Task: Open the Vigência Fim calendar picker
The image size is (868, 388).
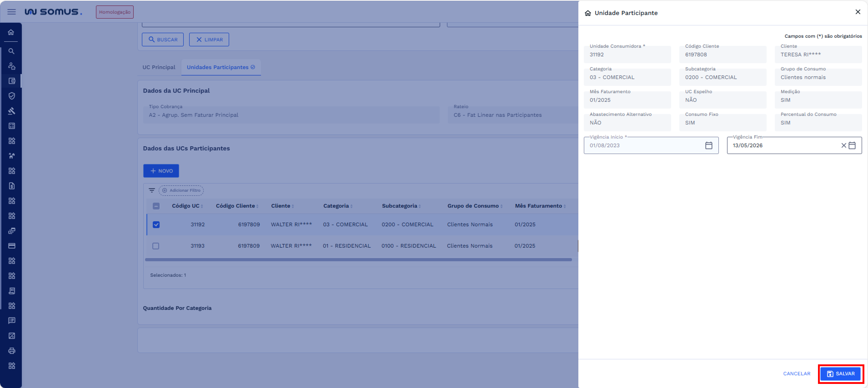Action: 852,145
